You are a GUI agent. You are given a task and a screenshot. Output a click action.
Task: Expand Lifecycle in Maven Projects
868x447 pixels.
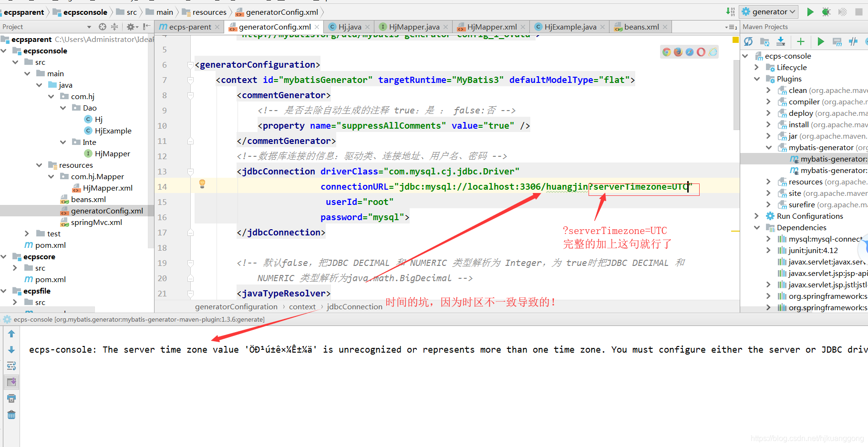(756, 67)
